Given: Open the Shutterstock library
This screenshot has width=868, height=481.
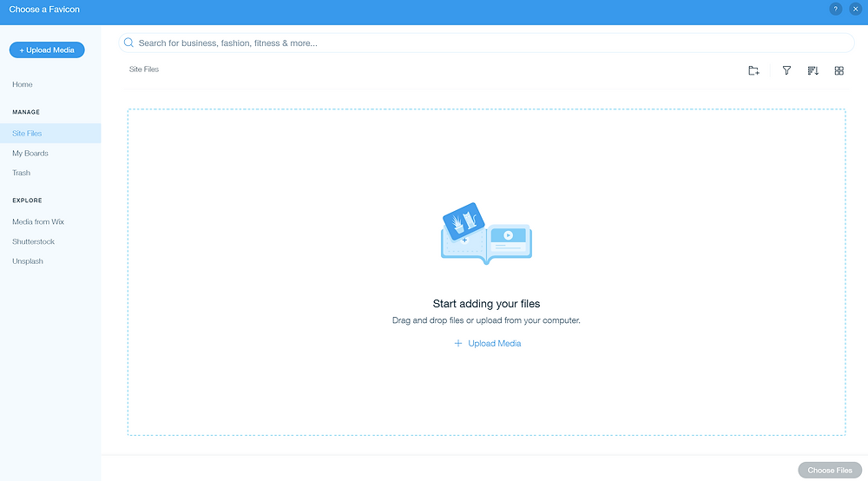Looking at the screenshot, I should (33, 241).
